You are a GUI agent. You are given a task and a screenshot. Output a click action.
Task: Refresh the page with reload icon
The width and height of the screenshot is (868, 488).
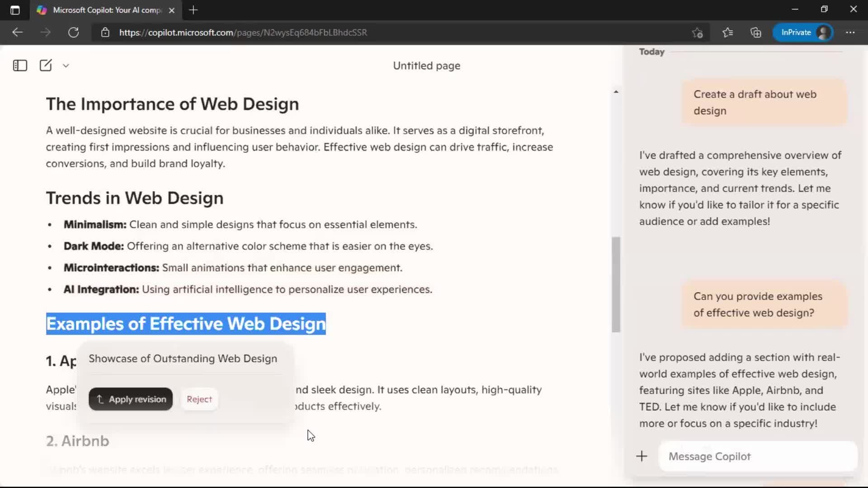pyautogui.click(x=73, y=33)
